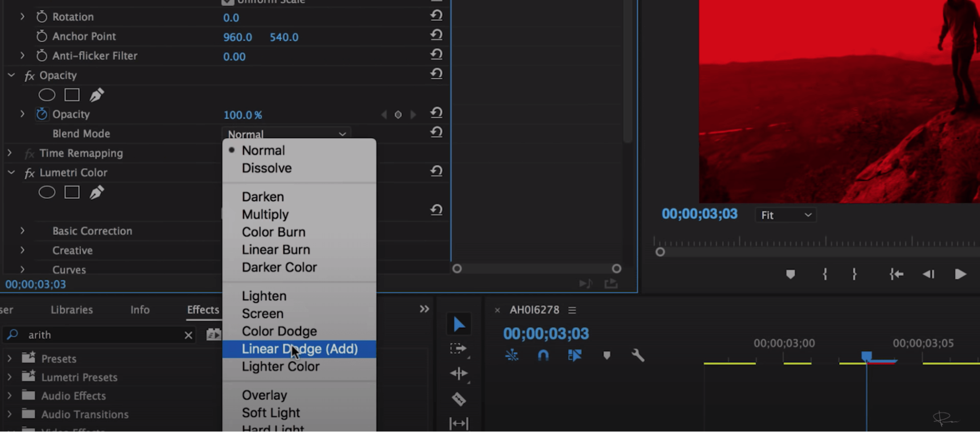980x432 pixels.
Task: Reset the Rotation parameter
Action: point(436,16)
